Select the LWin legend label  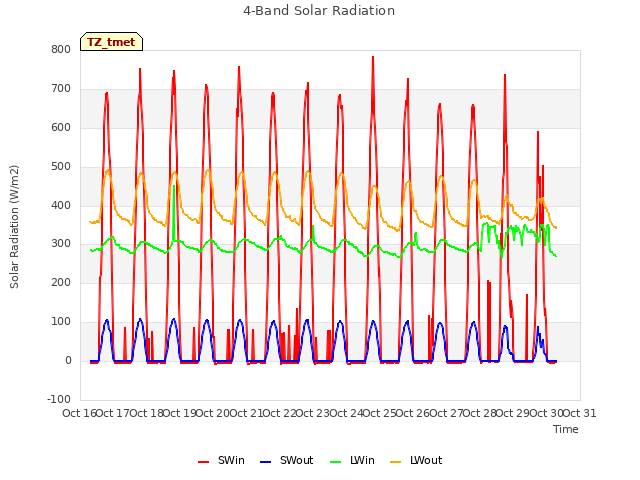tap(362, 460)
